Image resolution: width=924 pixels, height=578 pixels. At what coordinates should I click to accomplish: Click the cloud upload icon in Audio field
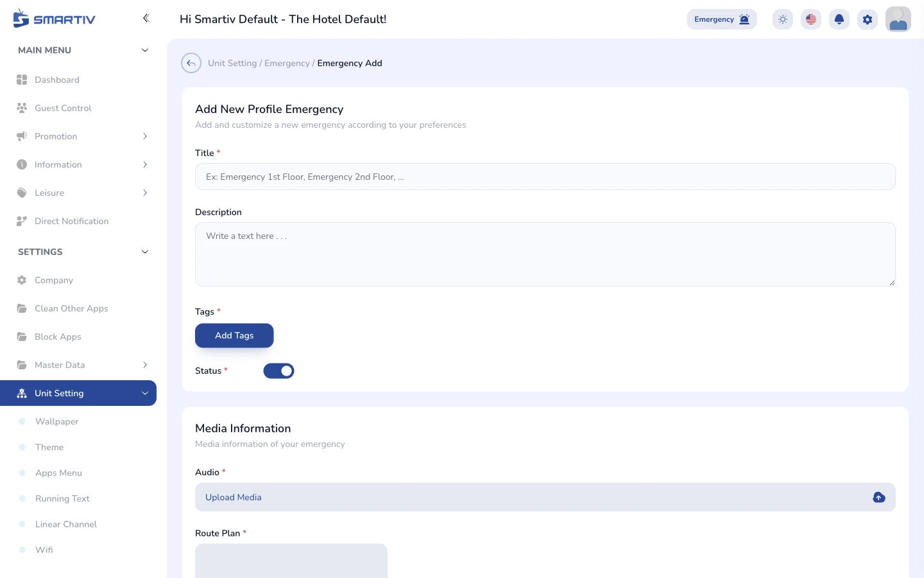[x=879, y=497]
